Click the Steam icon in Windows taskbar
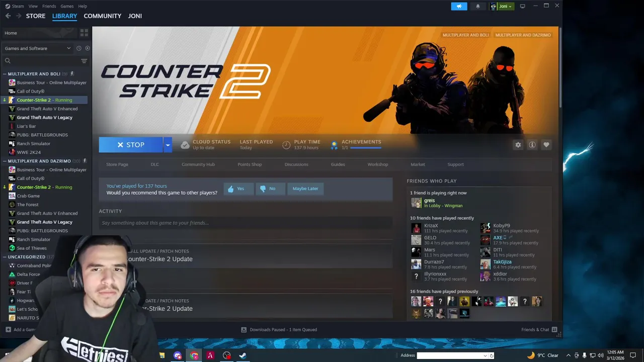 click(x=243, y=355)
